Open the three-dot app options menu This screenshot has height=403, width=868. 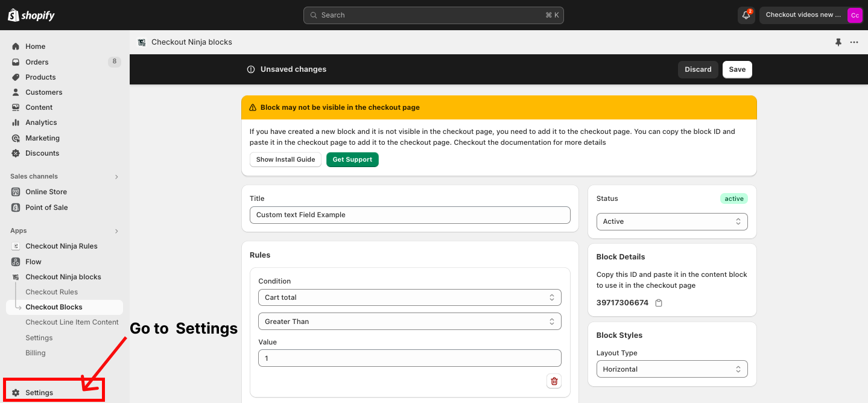(854, 42)
